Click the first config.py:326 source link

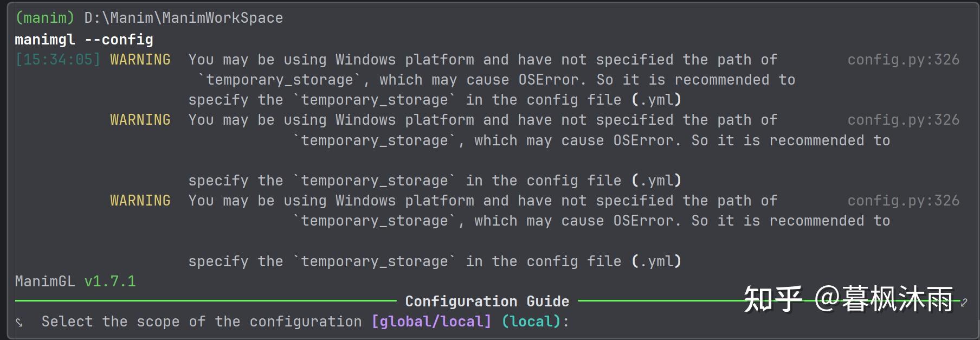coord(903,60)
